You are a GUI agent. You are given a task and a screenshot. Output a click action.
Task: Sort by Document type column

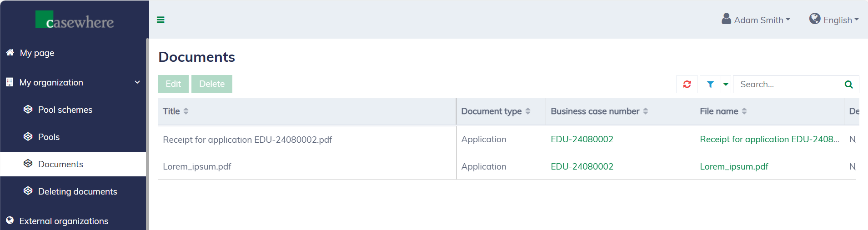point(528,111)
